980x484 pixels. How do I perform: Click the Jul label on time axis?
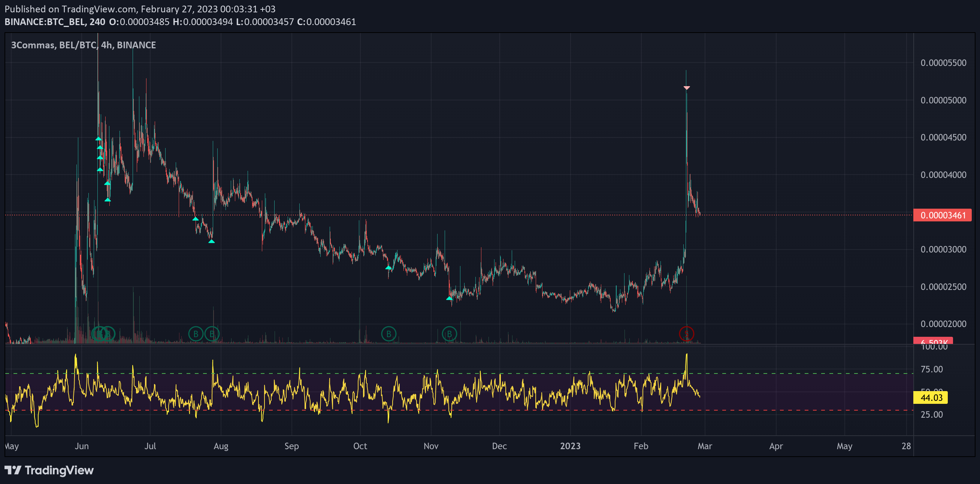click(150, 446)
